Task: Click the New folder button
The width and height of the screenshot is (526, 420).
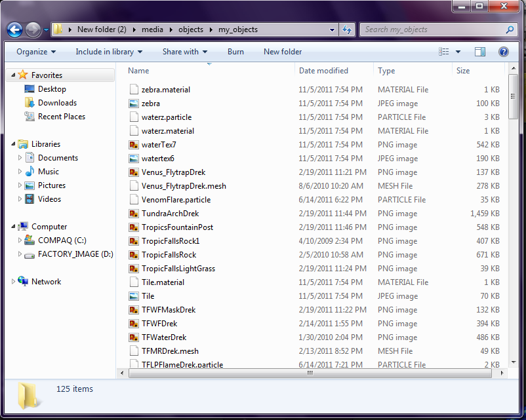Action: [x=283, y=52]
